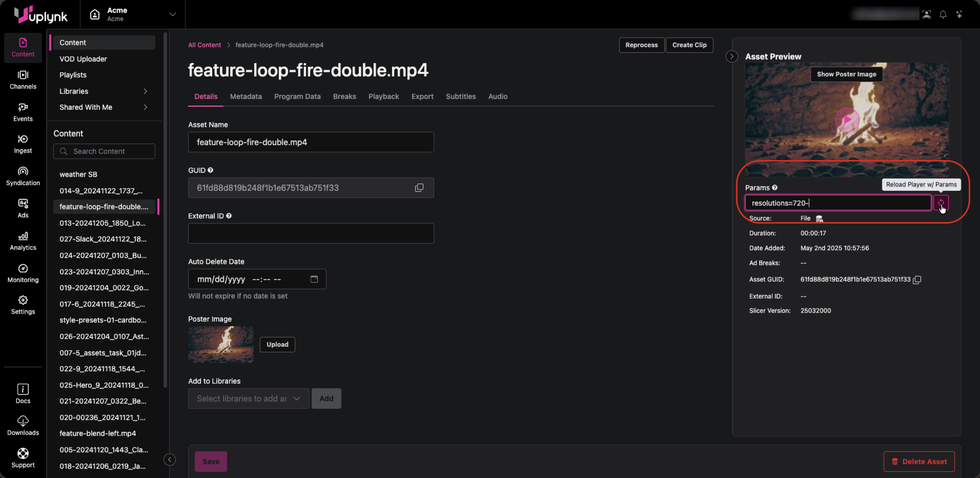Expand the Libraries submenu
This screenshot has height=478, width=980.
pos(145,91)
